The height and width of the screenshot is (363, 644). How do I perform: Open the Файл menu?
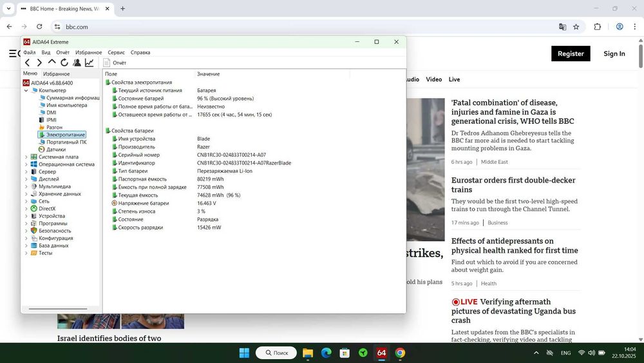point(29,52)
